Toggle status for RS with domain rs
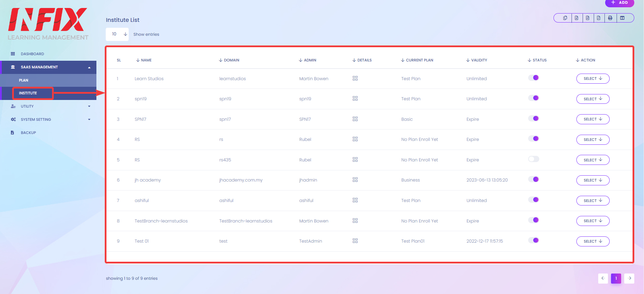The image size is (644, 294). point(534,139)
